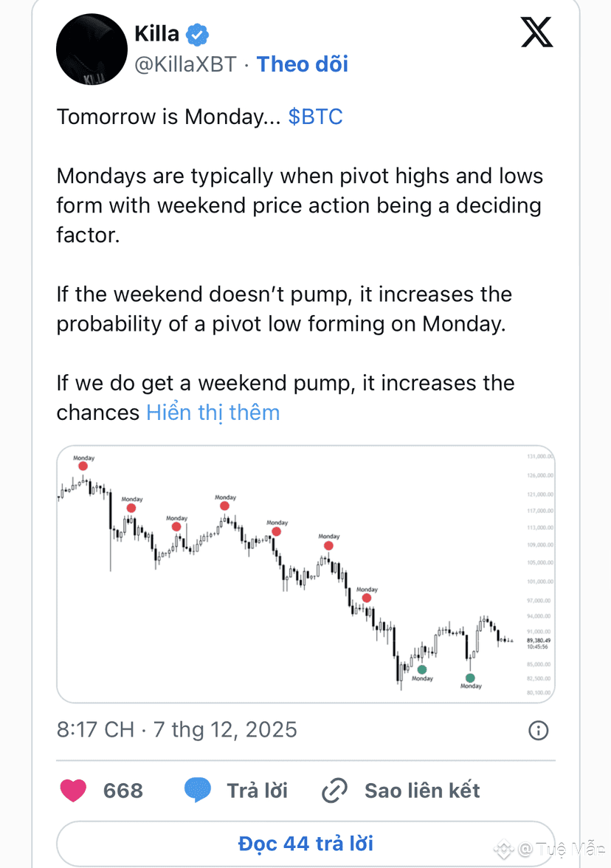Click the Sao liên kết label
Viewport: 611px width, 868px height.
tap(422, 790)
